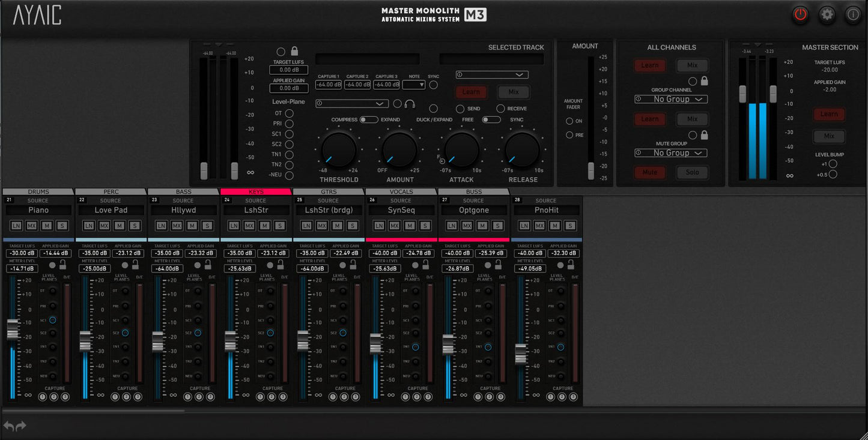Click the Threshold knob
Screen dimensions: 868x440
pyautogui.click(x=338, y=150)
